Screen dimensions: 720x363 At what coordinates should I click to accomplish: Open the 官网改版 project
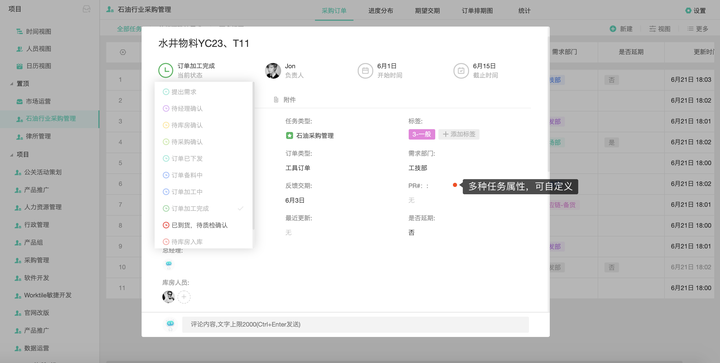tap(36, 313)
